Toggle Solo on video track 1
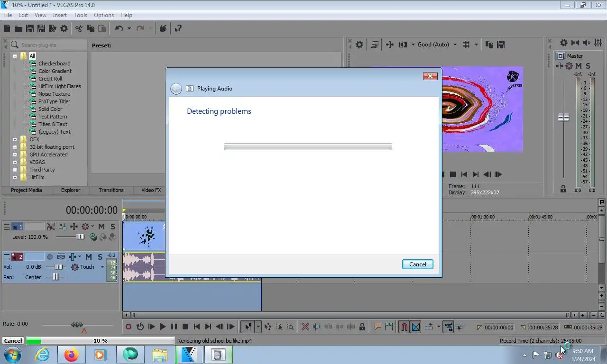 113,227
